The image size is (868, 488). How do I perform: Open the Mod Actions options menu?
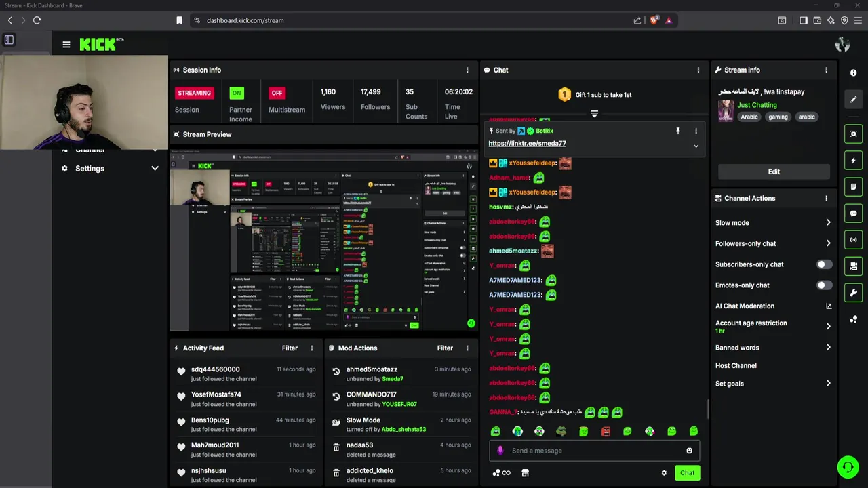(x=467, y=348)
